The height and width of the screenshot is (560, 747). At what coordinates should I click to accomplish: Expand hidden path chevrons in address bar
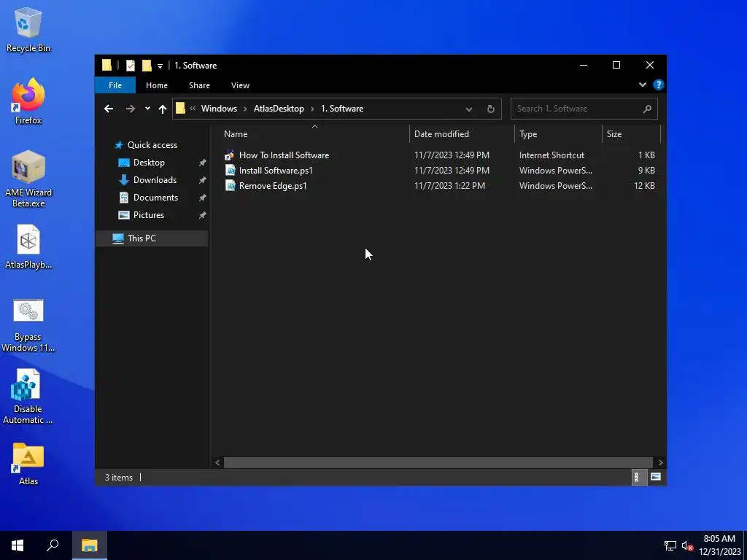pyautogui.click(x=193, y=109)
